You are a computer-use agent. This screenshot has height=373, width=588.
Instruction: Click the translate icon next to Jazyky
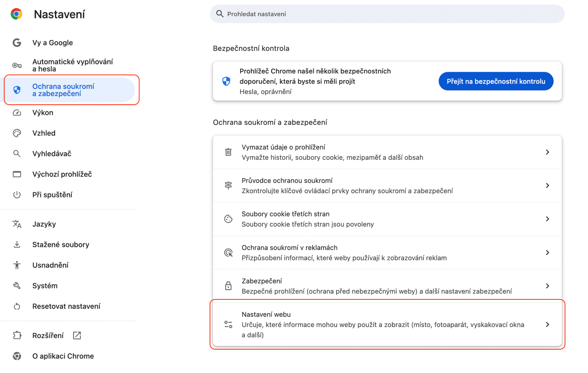[17, 224]
